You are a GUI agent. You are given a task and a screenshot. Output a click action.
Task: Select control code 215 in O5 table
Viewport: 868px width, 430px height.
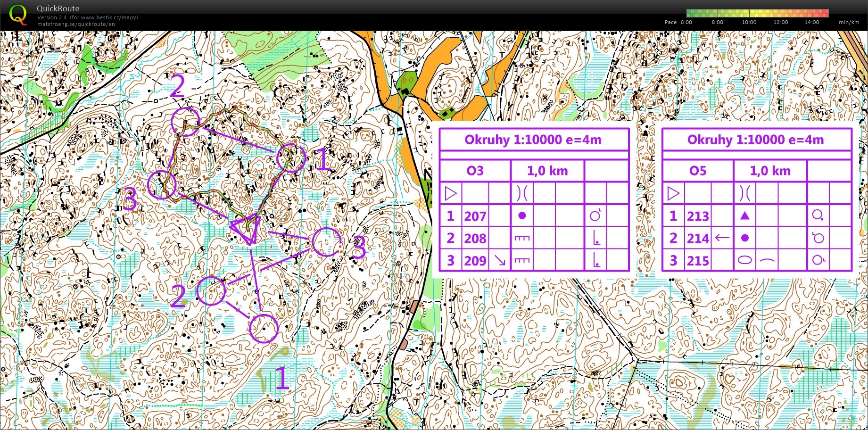[698, 261]
